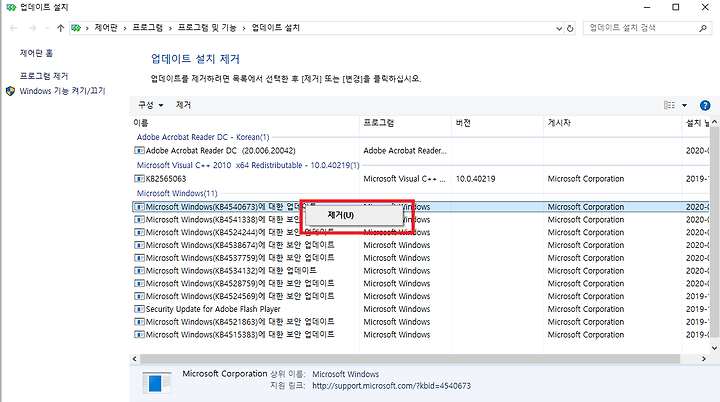Click the Forward navigation arrow
The width and height of the screenshot is (720, 402).
pyautogui.click(x=32, y=28)
